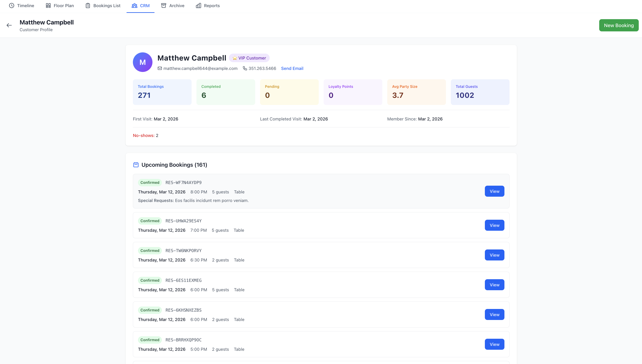Select the Archive box icon
The width and height of the screenshot is (642, 364).
[x=164, y=5]
